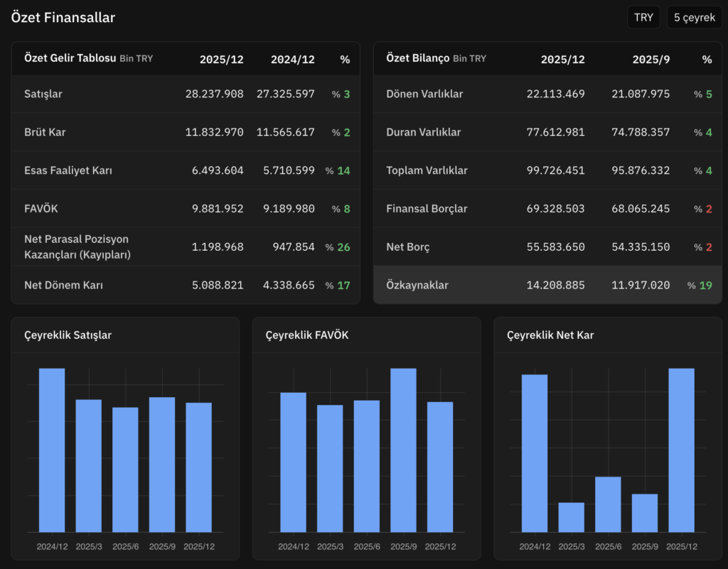This screenshot has width=728, height=569.
Task: Select the 2025/3 bar in Çeyreklik FAVÖK
Action: pyautogui.click(x=330, y=468)
